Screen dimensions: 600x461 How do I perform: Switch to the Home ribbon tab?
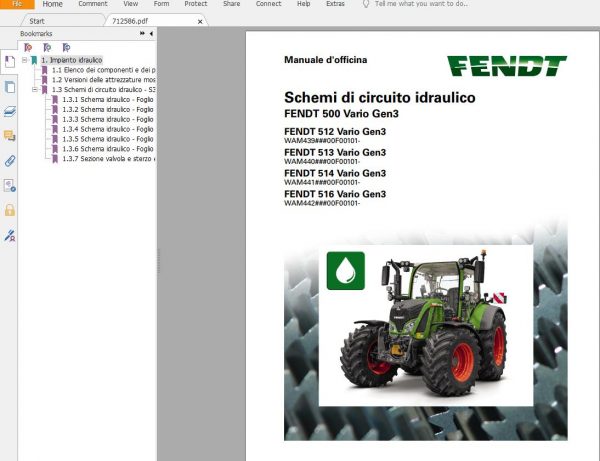click(x=52, y=4)
